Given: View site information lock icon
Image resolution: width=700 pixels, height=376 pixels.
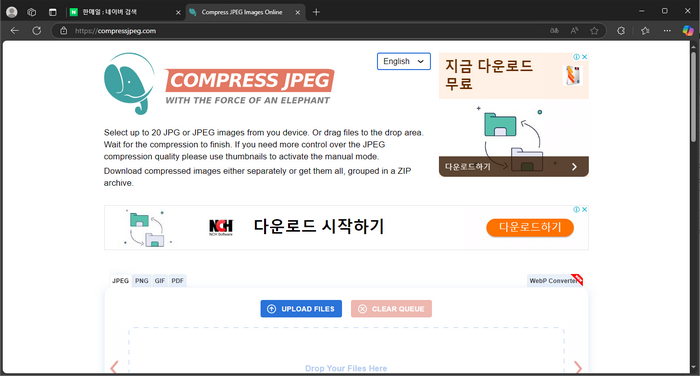Looking at the screenshot, I should point(64,31).
